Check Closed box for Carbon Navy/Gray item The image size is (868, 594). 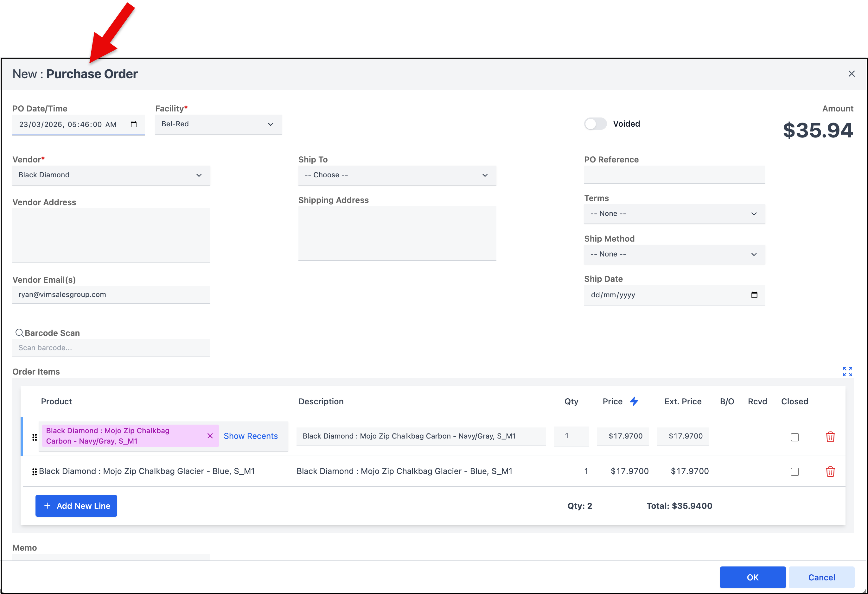[x=795, y=437]
